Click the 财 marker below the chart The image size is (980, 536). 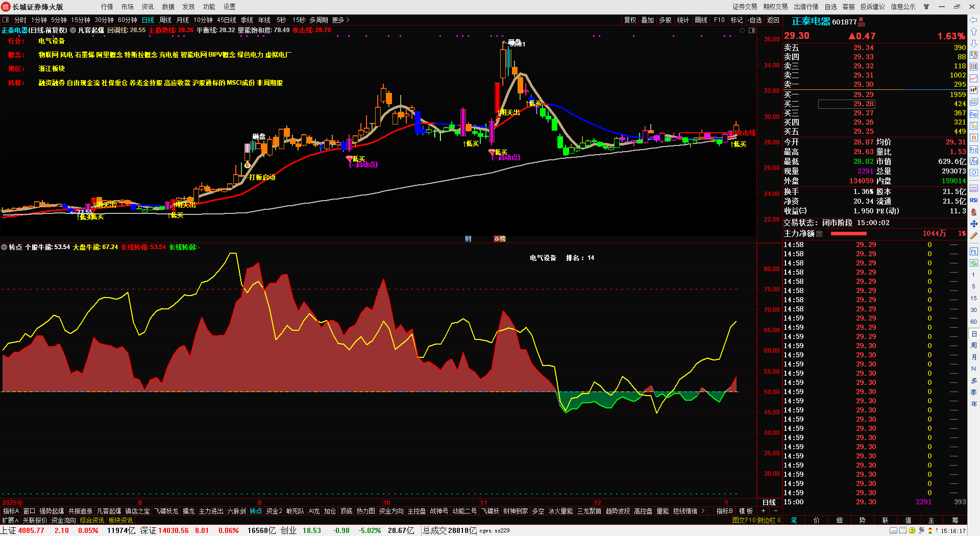[x=468, y=239]
